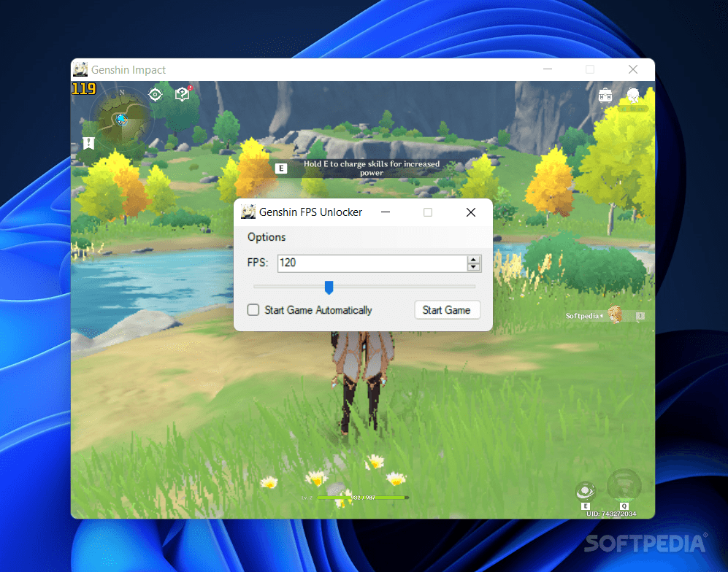Minimize the Genshin FPS Unlocker window
The image size is (728, 572).
[x=386, y=212]
